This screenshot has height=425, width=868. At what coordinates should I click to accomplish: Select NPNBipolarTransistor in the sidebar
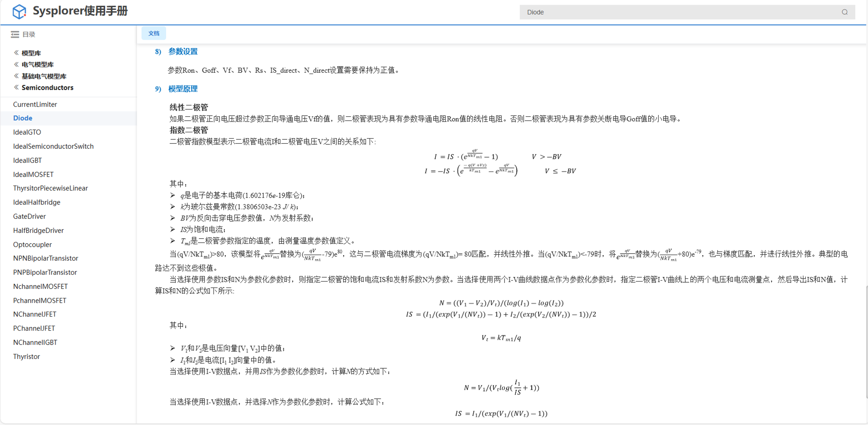[x=45, y=258]
